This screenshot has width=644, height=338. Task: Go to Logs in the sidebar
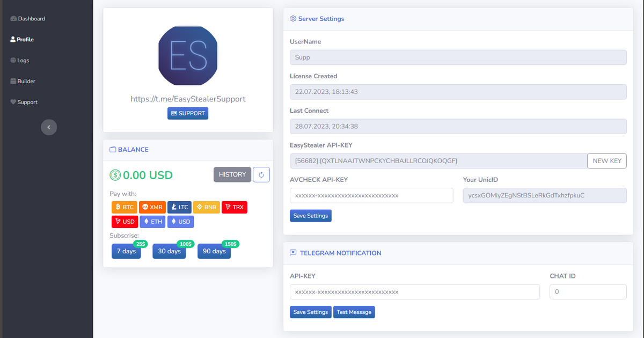[x=20, y=61]
